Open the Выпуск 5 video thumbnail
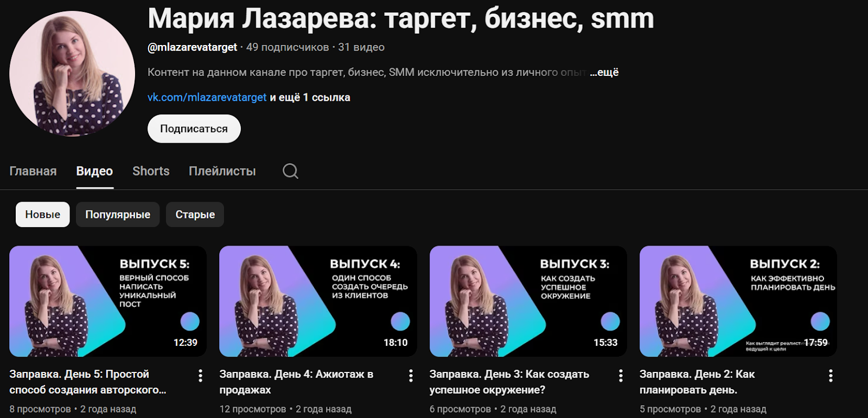This screenshot has width=868, height=418. 108,301
